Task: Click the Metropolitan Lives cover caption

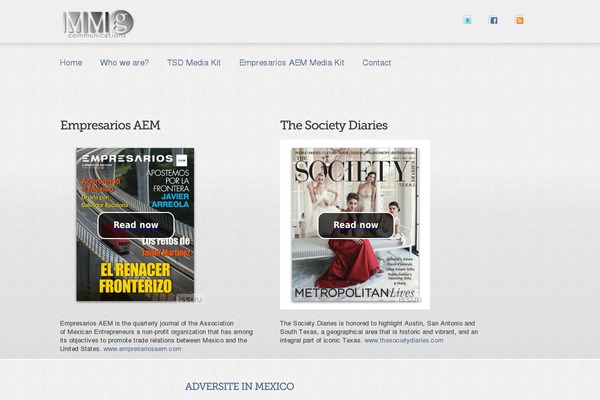Action: tap(355, 294)
